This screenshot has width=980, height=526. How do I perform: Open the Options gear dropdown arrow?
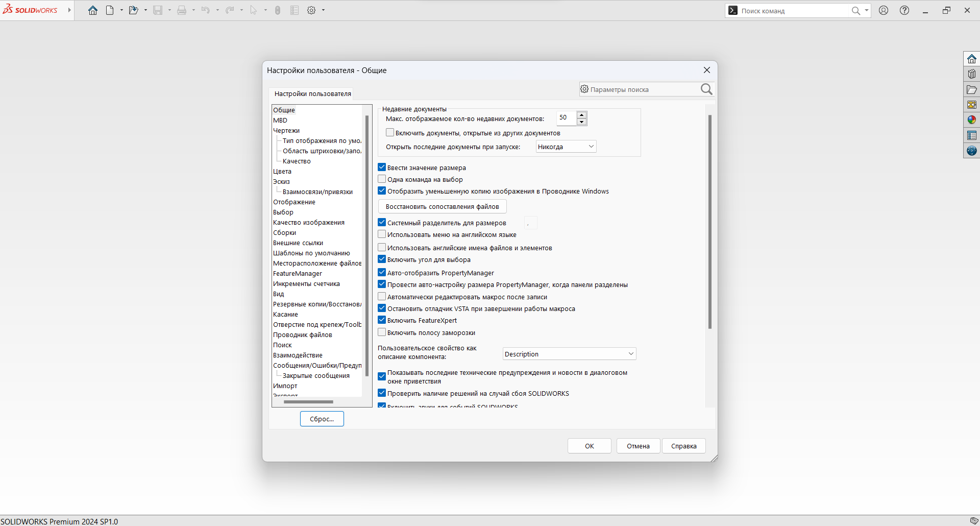323,10
